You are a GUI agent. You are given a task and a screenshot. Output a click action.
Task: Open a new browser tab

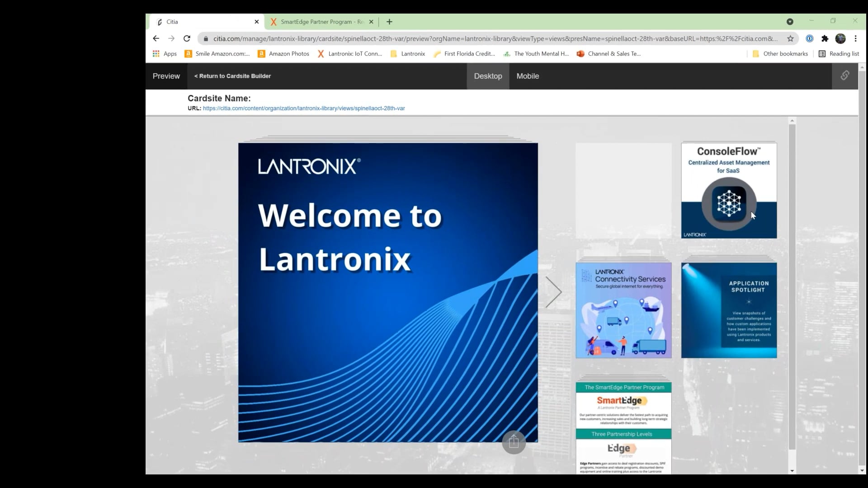[x=389, y=22]
